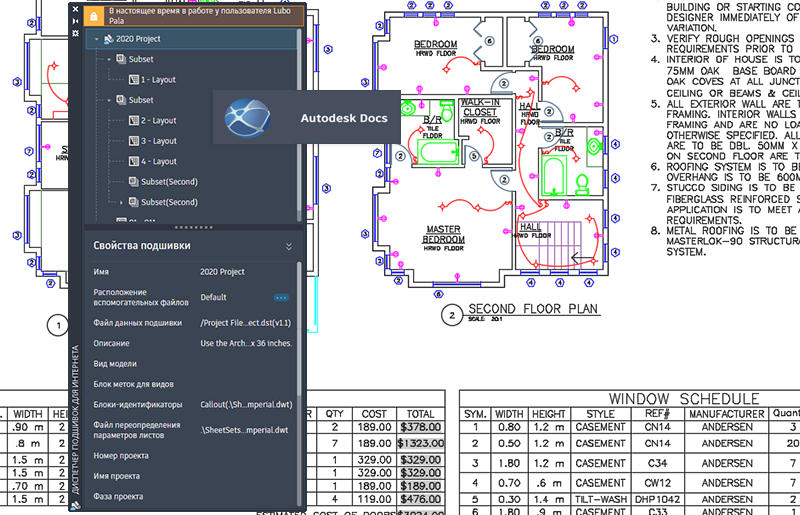Viewport: 800px width, 515px height.
Task: Click the 'MASTER BEDROOM' room label
Action: click(x=443, y=234)
